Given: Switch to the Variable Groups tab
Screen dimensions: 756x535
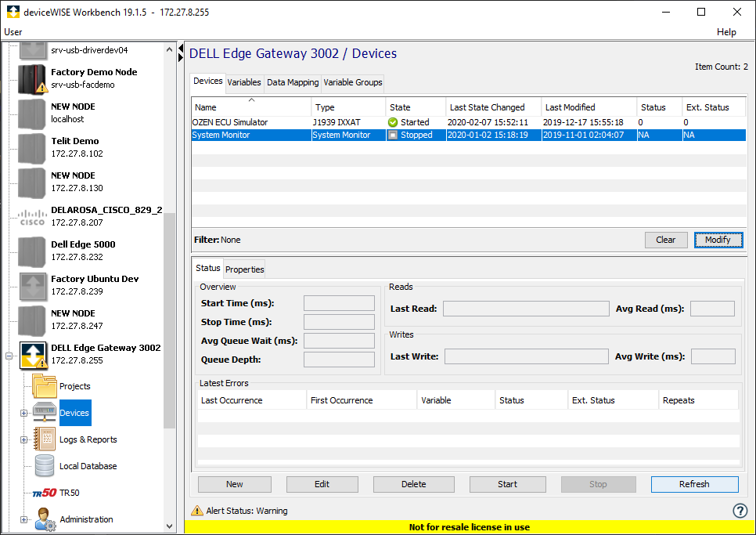Looking at the screenshot, I should point(353,82).
